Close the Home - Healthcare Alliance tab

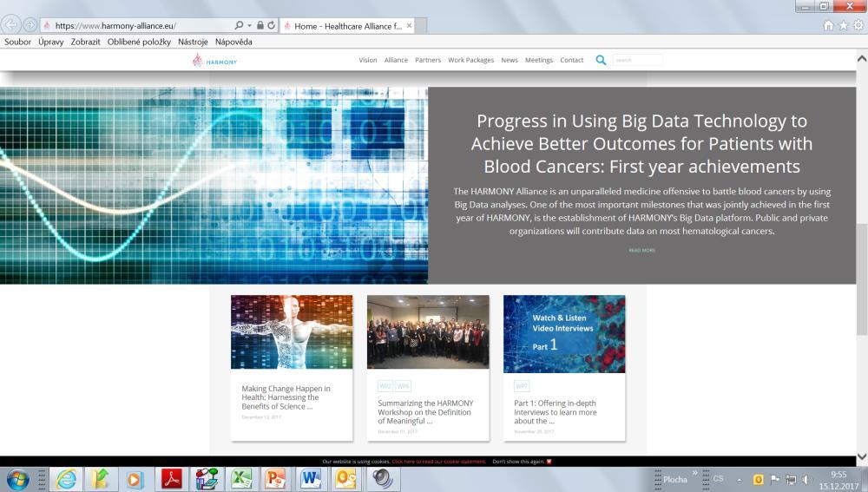pyautogui.click(x=409, y=25)
